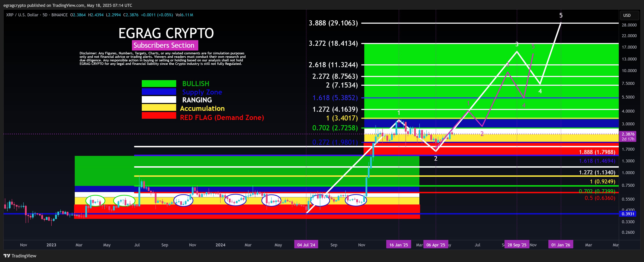Click the Subscribers Section pink label
Viewport: 644px width, 262px height.
click(x=165, y=45)
